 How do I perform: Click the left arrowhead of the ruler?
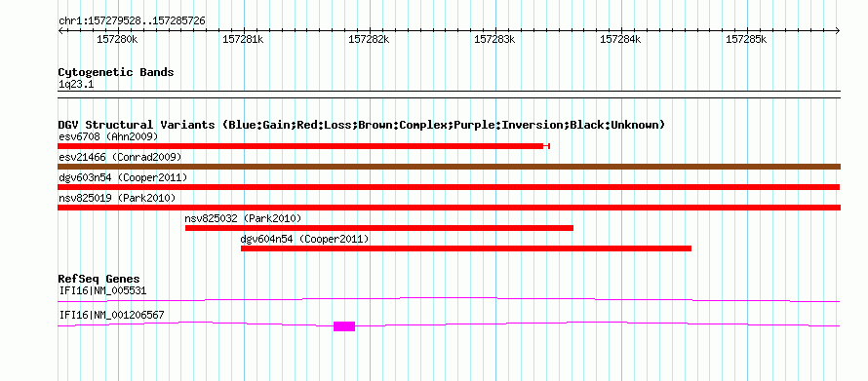60,31
